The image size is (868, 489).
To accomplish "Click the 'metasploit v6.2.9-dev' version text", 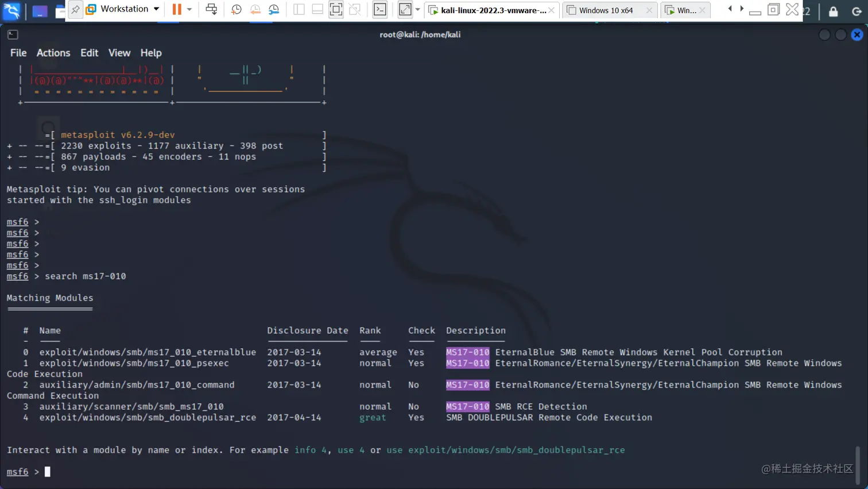I will coord(118,135).
